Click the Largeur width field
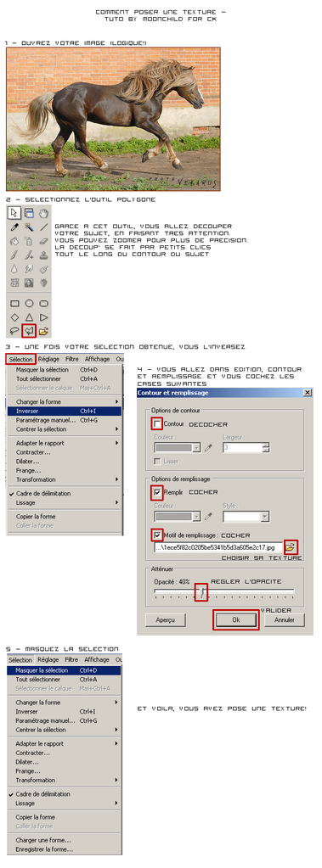 point(242,448)
